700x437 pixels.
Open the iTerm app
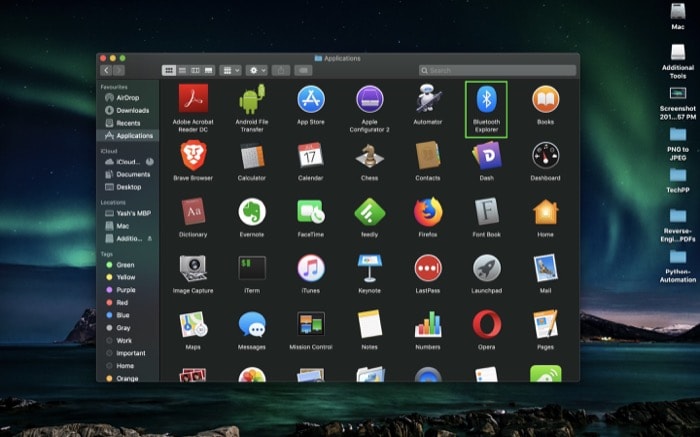tap(252, 268)
